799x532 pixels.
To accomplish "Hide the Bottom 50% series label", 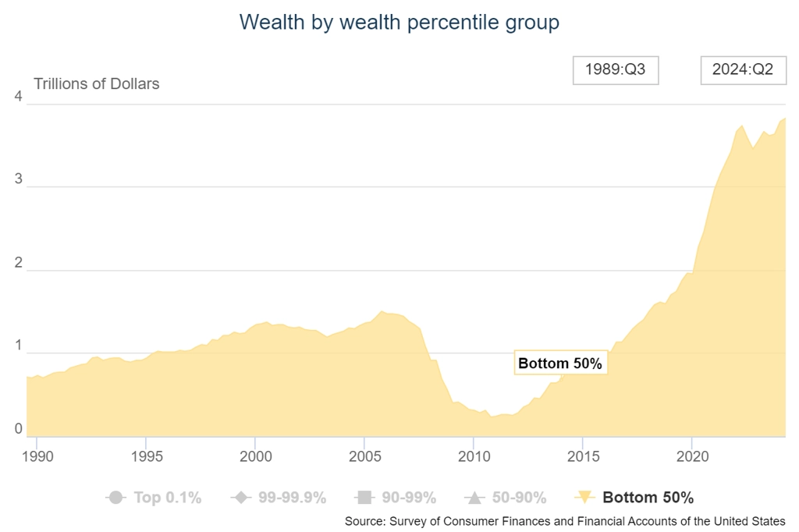I will [x=648, y=498].
